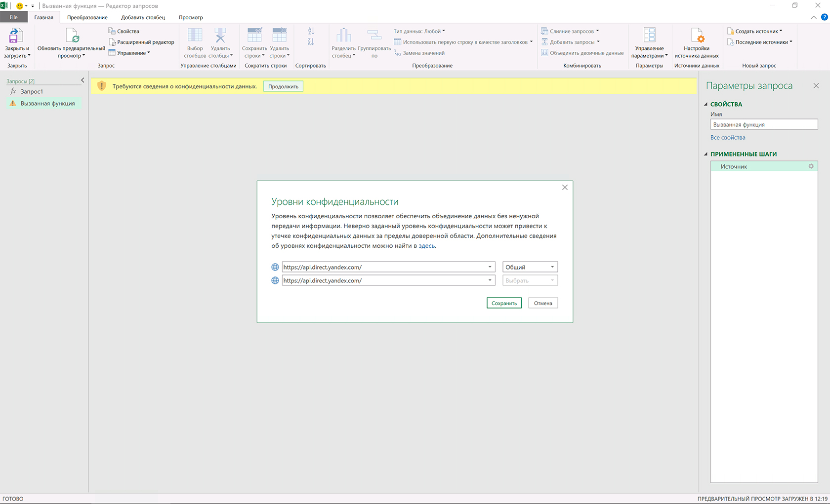Click Keep Rows (Сохранить строки) icon
This screenshot has width=830, height=504.
[254, 36]
